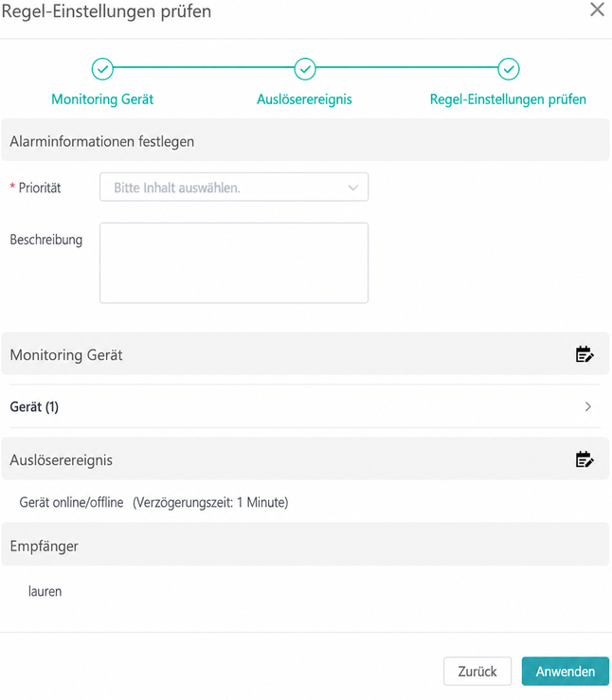Click the Zurück button

(x=477, y=671)
